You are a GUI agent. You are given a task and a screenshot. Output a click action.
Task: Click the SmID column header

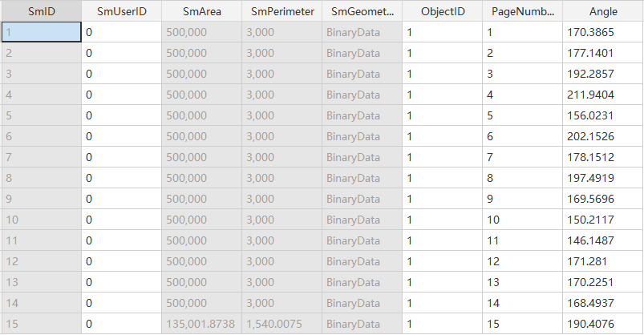pos(41,11)
